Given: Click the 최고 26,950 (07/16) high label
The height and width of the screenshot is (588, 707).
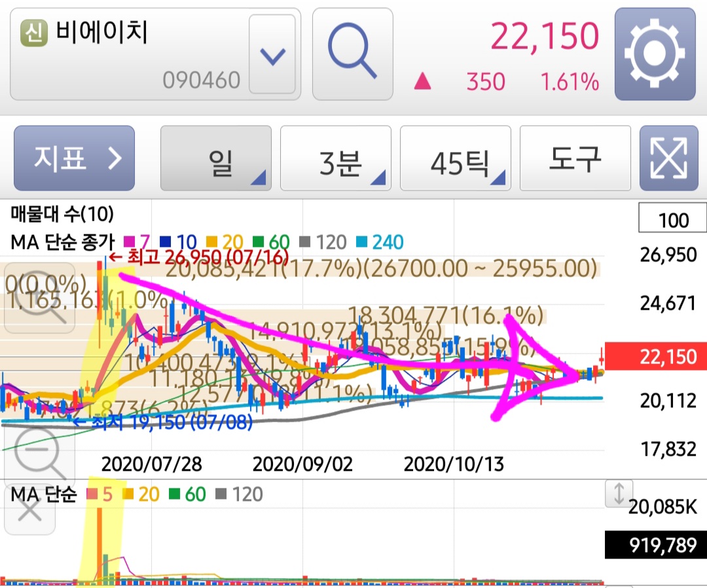Looking at the screenshot, I should [x=198, y=257].
